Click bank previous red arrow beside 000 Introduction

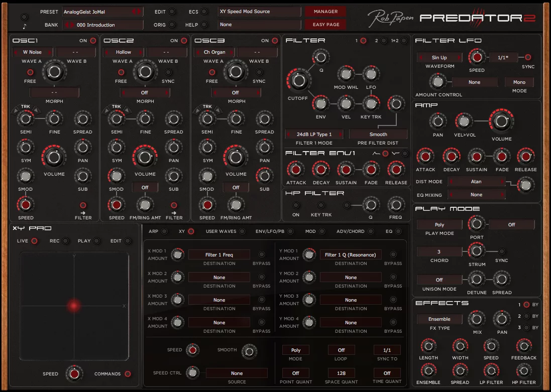point(67,25)
